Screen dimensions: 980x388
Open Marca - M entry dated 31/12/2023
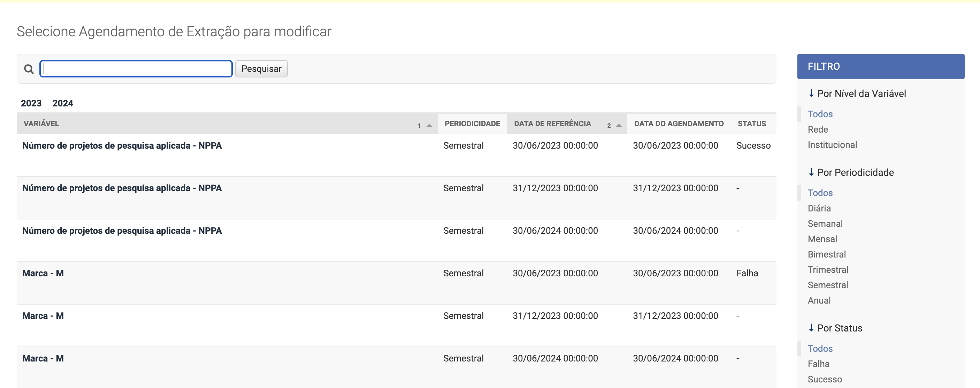pyautogui.click(x=43, y=316)
